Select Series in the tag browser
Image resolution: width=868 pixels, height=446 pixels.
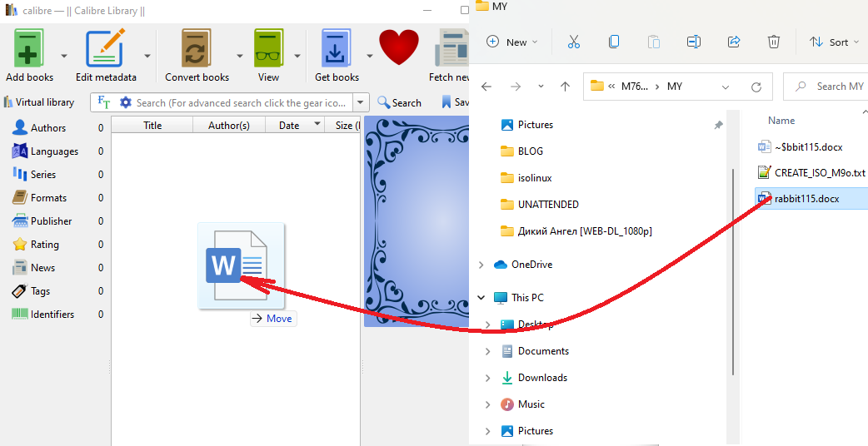pyautogui.click(x=42, y=174)
